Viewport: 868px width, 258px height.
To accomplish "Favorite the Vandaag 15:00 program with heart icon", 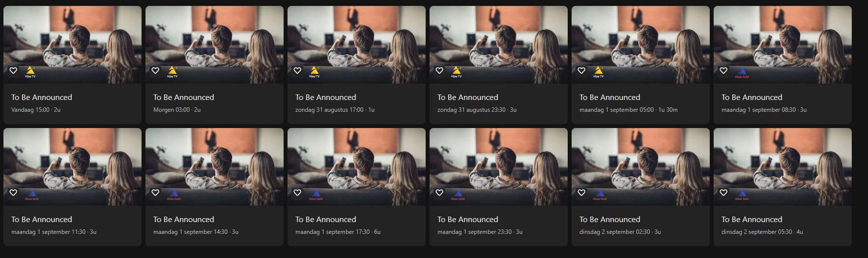I will click(x=13, y=70).
